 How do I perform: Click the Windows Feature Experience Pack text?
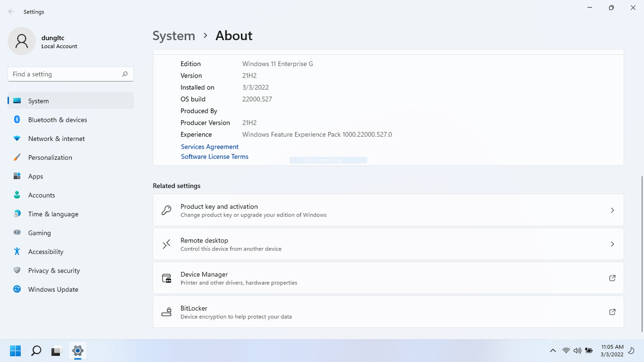pos(317,135)
